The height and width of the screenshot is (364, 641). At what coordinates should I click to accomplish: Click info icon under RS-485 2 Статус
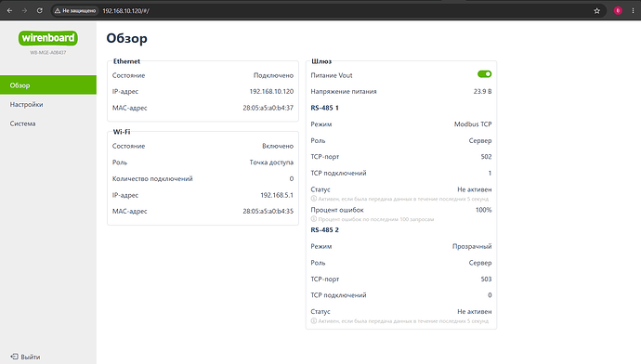click(x=314, y=320)
